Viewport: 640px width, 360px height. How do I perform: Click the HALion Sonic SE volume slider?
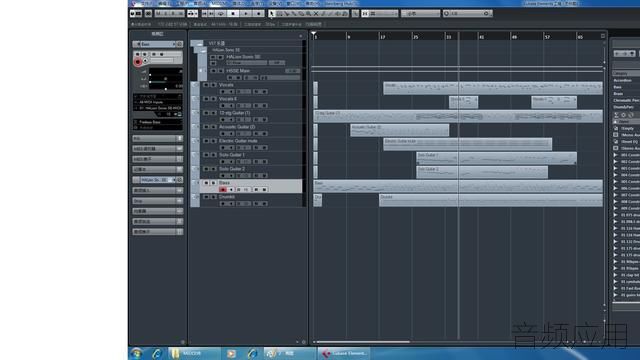pos(247,63)
